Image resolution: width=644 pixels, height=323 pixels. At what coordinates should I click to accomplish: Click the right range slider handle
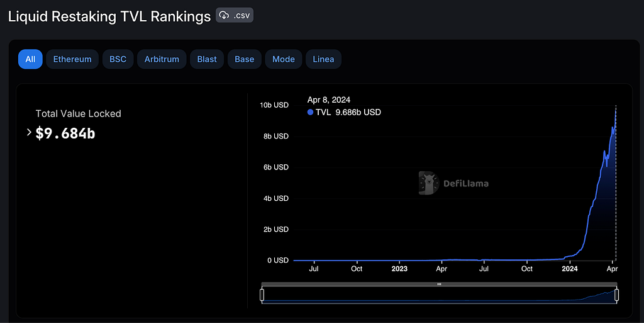coord(616,295)
